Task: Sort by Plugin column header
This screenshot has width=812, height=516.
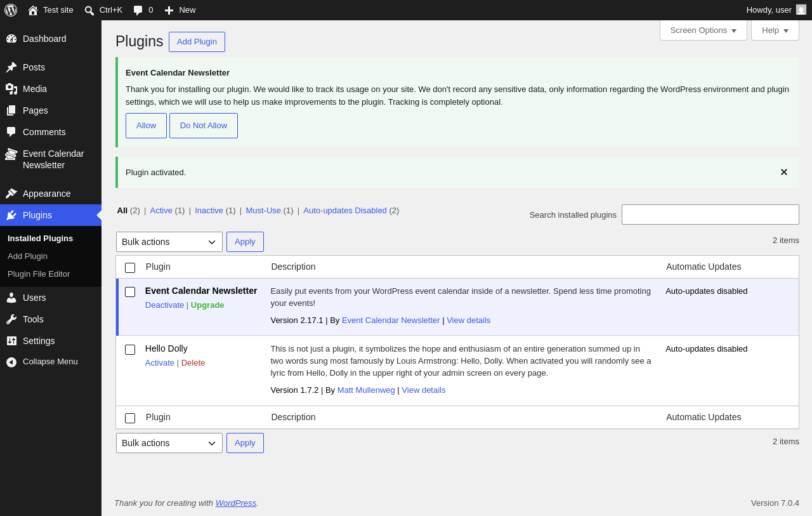Action: [x=158, y=267]
